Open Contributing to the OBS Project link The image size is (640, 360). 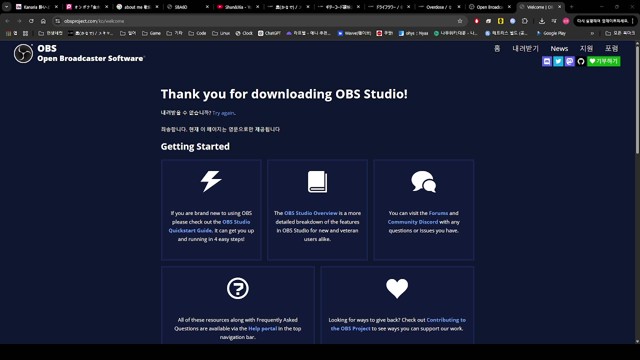pos(398,324)
